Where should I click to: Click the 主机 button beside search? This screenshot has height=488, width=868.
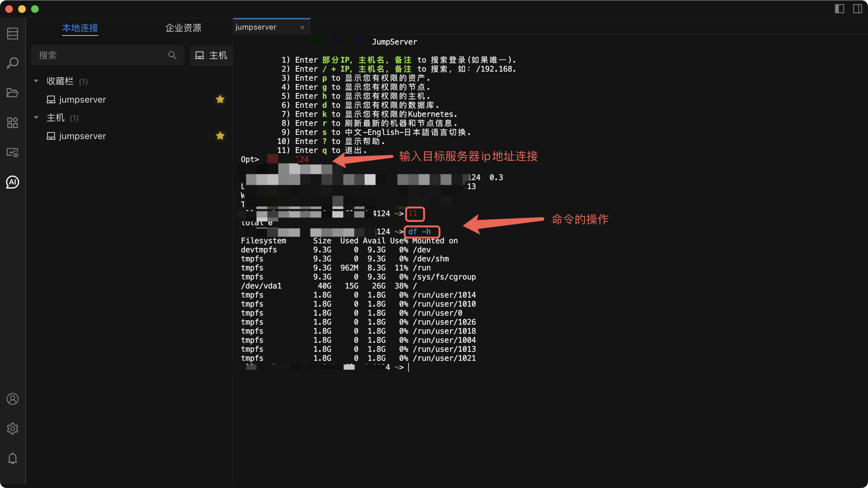pos(211,55)
